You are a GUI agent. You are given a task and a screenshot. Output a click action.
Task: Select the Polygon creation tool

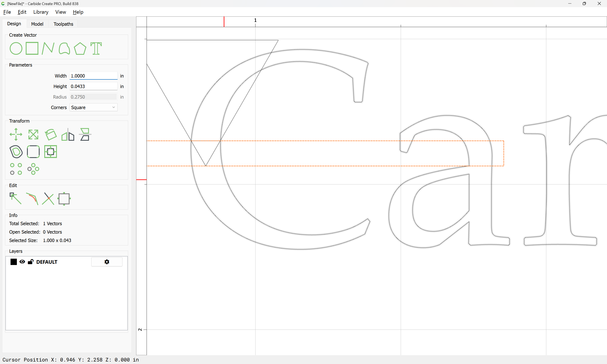[80, 48]
